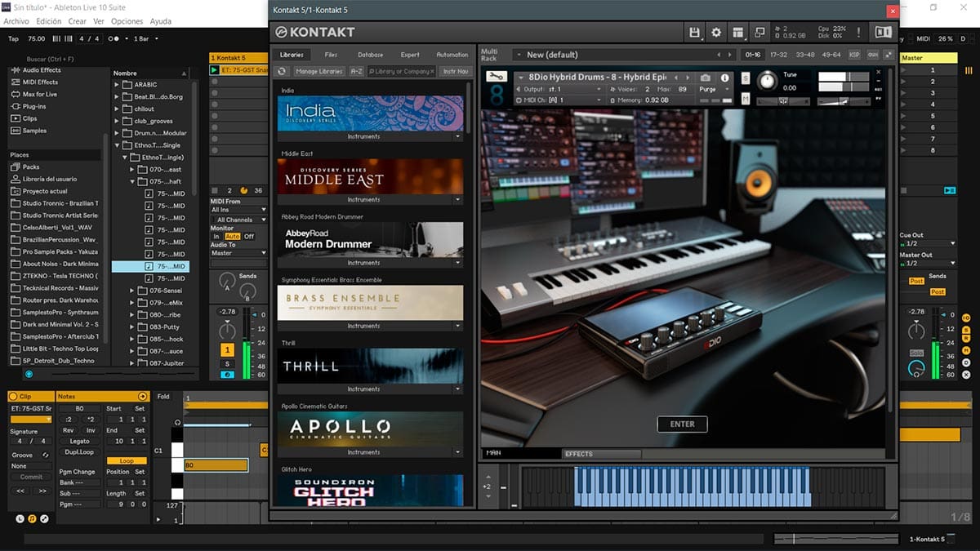Solo track 1 in Ableton mixer

228,363
